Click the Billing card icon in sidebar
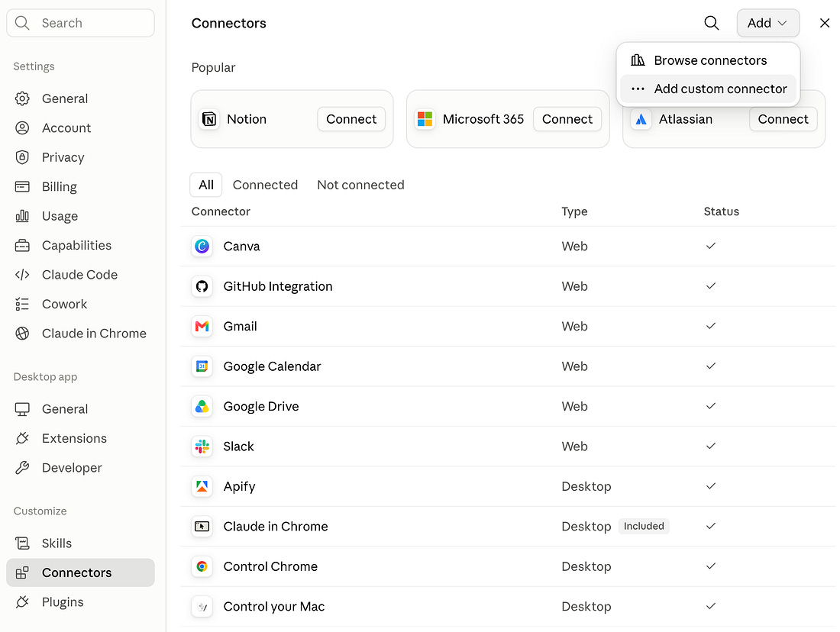 (x=22, y=186)
